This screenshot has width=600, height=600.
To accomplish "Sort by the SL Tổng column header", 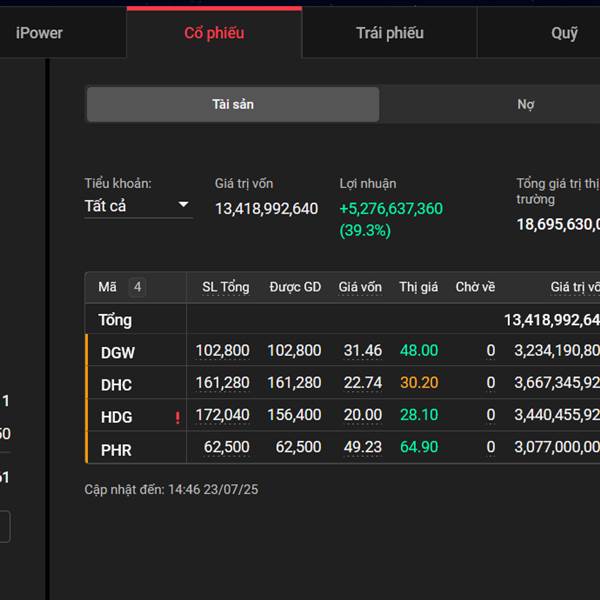I will click(x=225, y=287).
